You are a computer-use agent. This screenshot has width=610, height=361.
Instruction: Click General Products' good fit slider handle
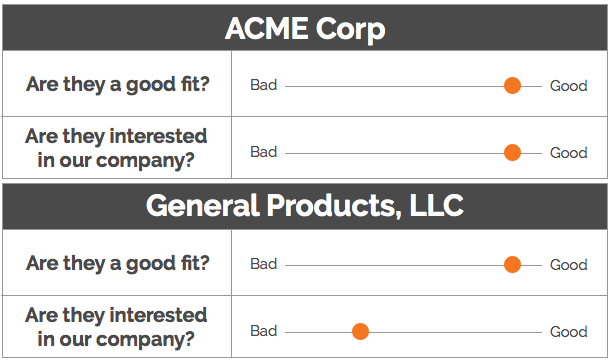[512, 265]
